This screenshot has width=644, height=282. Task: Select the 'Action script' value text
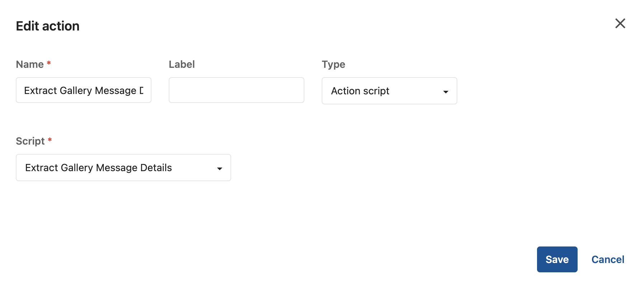tap(360, 91)
